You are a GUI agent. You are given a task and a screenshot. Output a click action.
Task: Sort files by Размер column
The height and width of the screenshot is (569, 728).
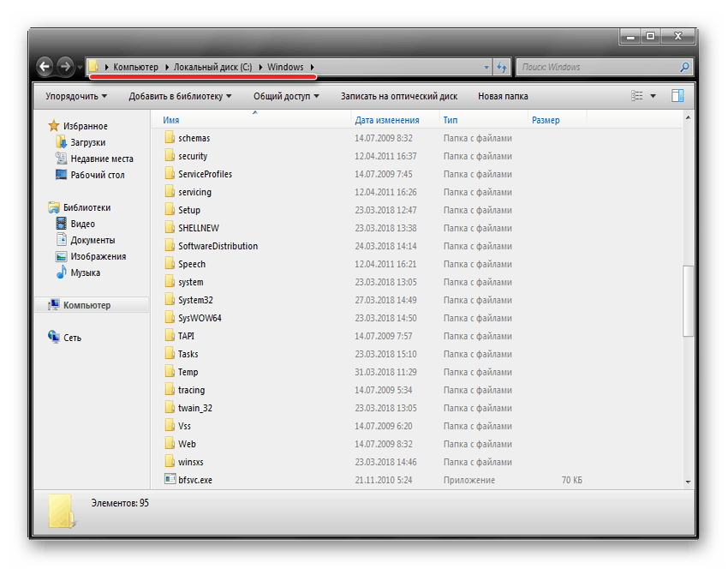(546, 120)
